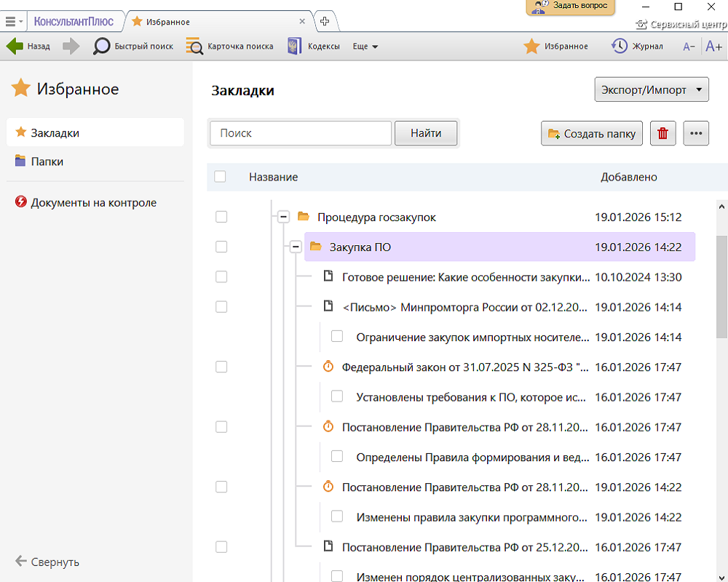This screenshot has height=582, width=728.
Task: Collapse the Процедура госзакупок folder
Action: coord(283,217)
